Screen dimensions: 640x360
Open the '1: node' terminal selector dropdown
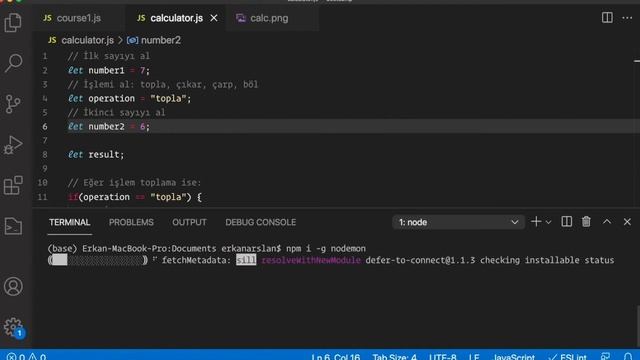pos(458,222)
